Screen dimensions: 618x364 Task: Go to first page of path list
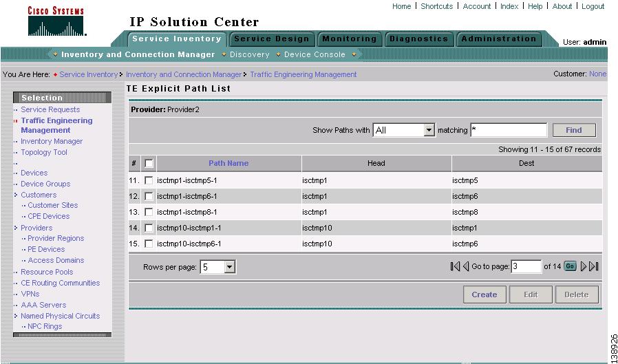click(x=455, y=267)
